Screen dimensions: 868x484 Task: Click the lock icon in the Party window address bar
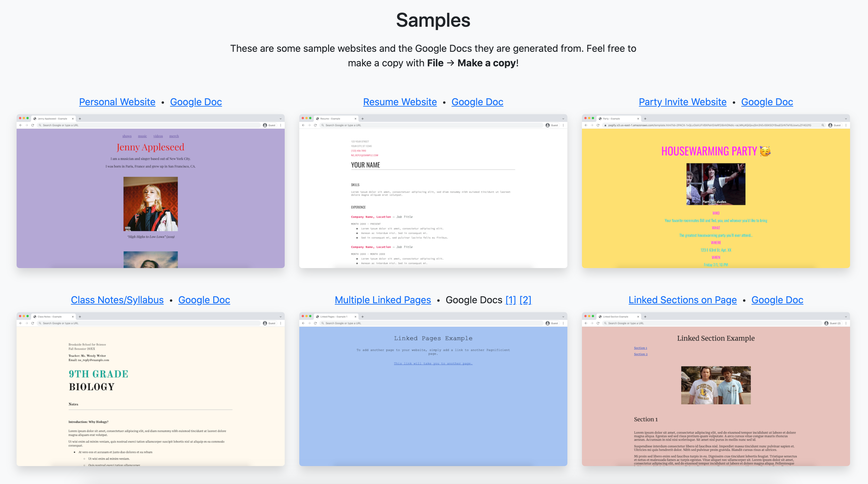(x=606, y=125)
